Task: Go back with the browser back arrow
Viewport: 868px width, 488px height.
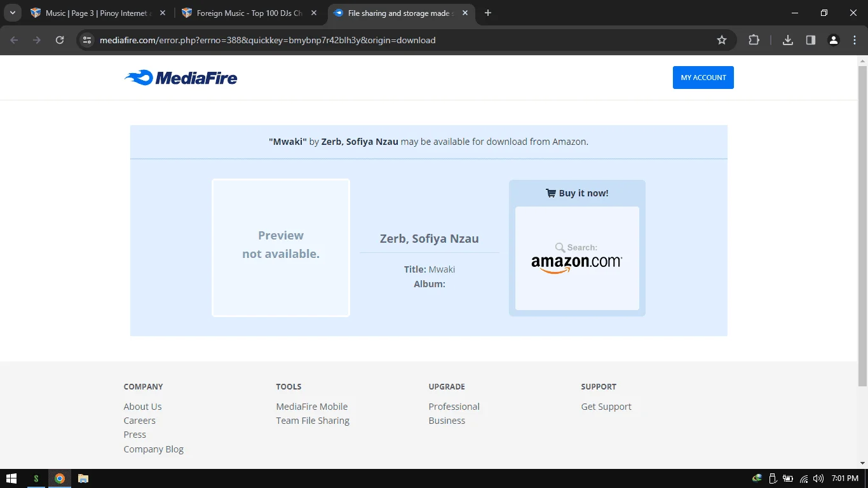Action: [x=14, y=40]
